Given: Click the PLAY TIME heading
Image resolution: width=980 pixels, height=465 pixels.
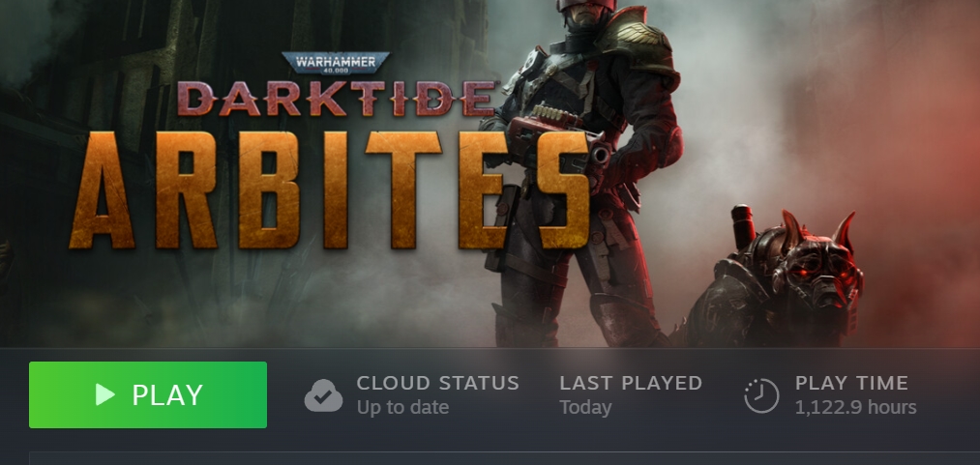Looking at the screenshot, I should pyautogui.click(x=851, y=383).
